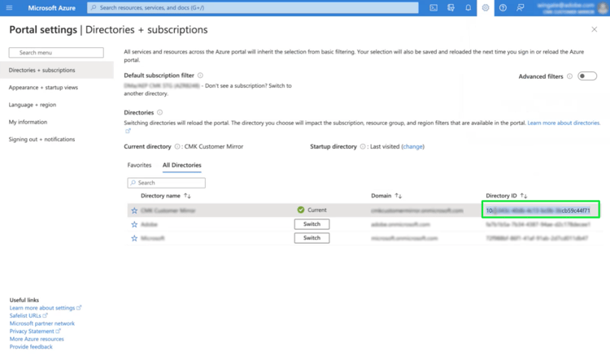Favorite the third directory row star
The height and width of the screenshot is (364, 610).
pos(134,238)
